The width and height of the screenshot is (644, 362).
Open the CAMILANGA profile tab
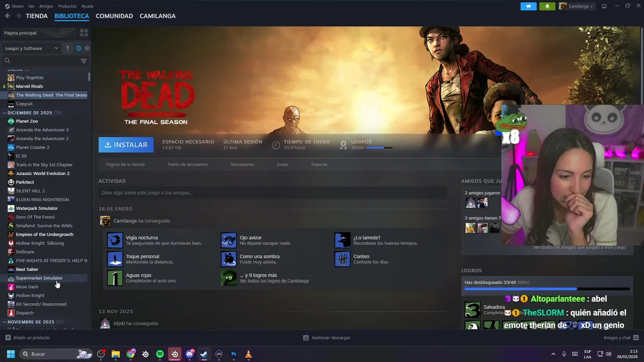(157, 16)
